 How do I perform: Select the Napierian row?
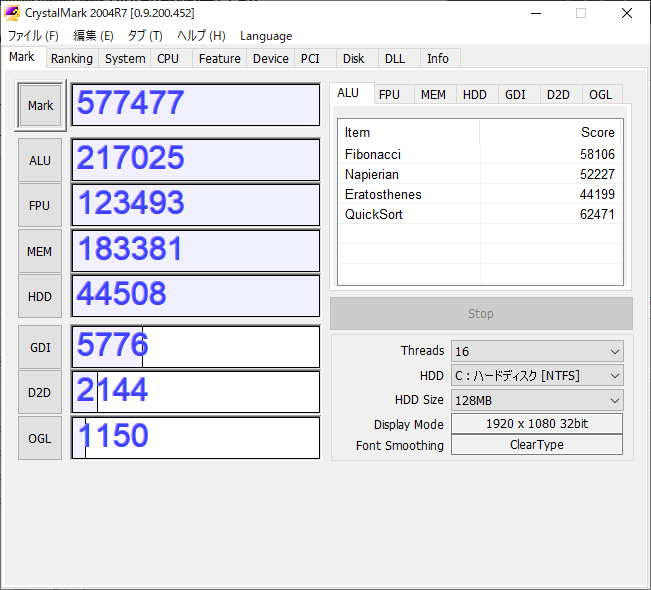click(x=480, y=174)
